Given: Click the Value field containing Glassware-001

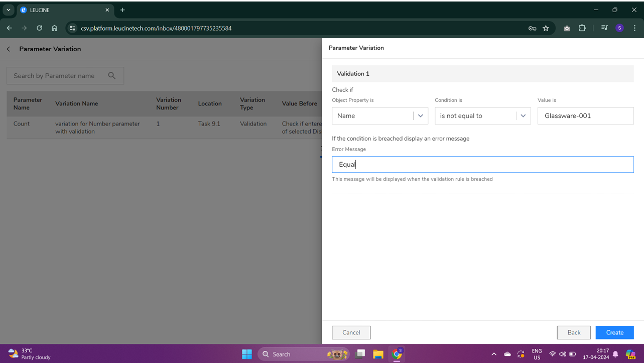Looking at the screenshot, I should [585, 115].
